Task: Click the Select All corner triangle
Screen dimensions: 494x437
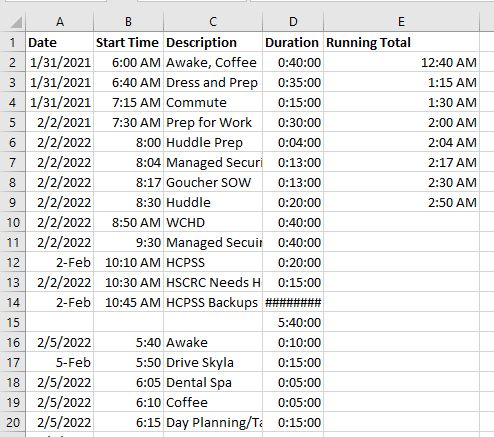Action: 14,22
